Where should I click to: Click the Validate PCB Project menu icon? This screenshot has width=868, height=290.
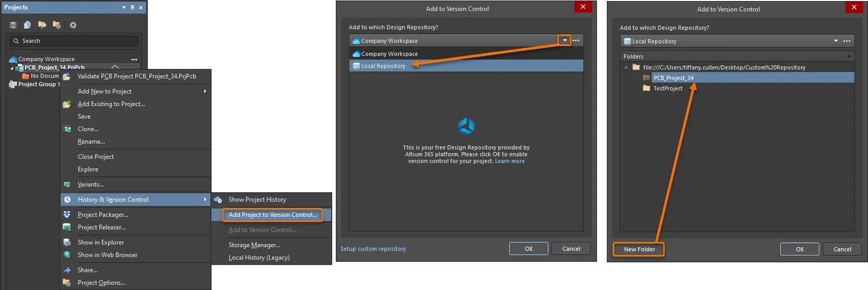(67, 77)
